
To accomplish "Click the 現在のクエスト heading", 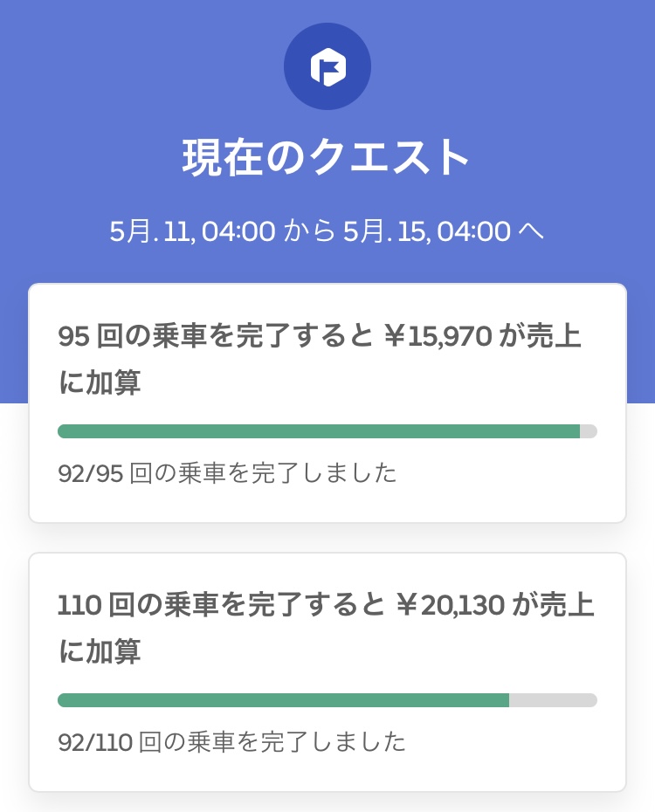I will pyautogui.click(x=327, y=158).
